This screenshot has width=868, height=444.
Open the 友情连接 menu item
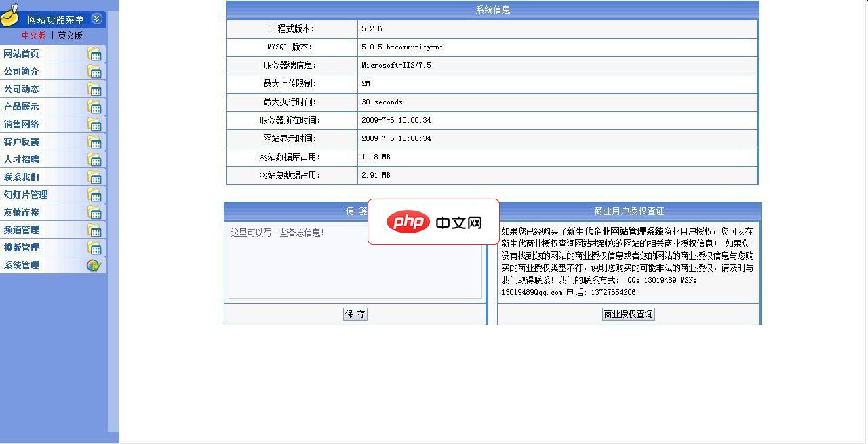tap(53, 212)
